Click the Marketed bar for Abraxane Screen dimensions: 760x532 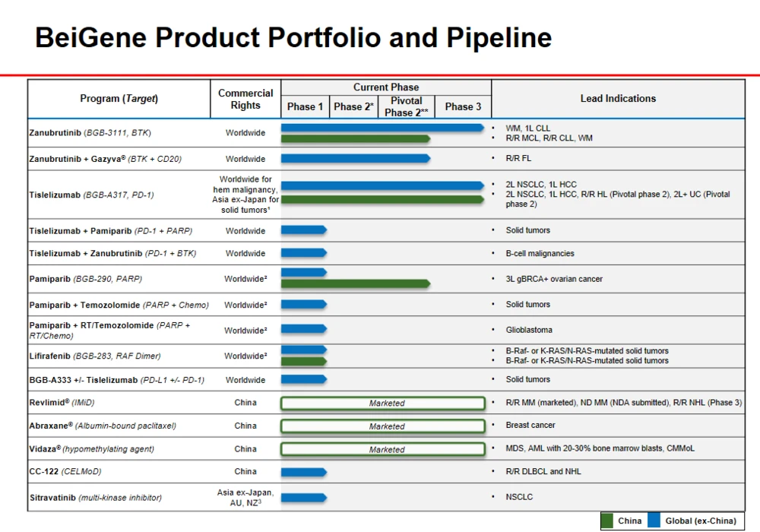383,426
